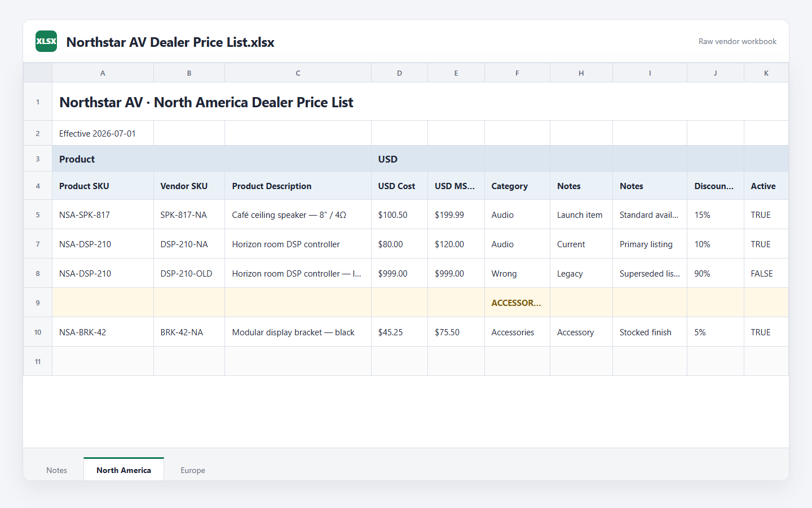Click the 'Legacy' notes cell
Image resolution: width=812 pixels, height=508 pixels.
click(581, 273)
